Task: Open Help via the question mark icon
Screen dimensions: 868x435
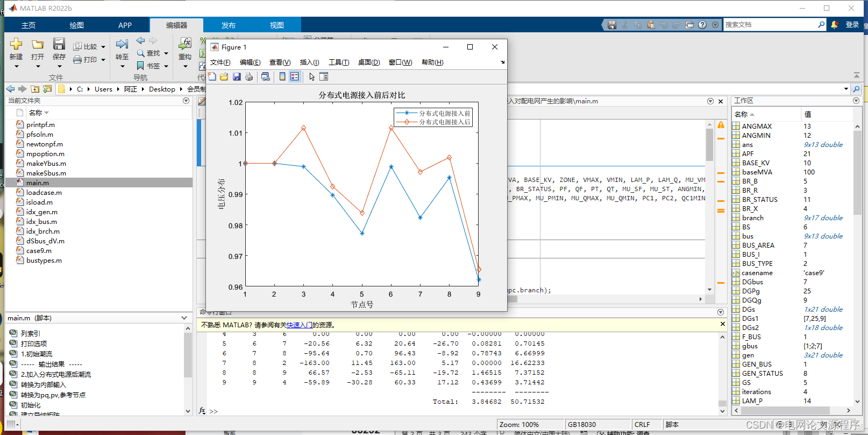Action: pyautogui.click(x=702, y=25)
